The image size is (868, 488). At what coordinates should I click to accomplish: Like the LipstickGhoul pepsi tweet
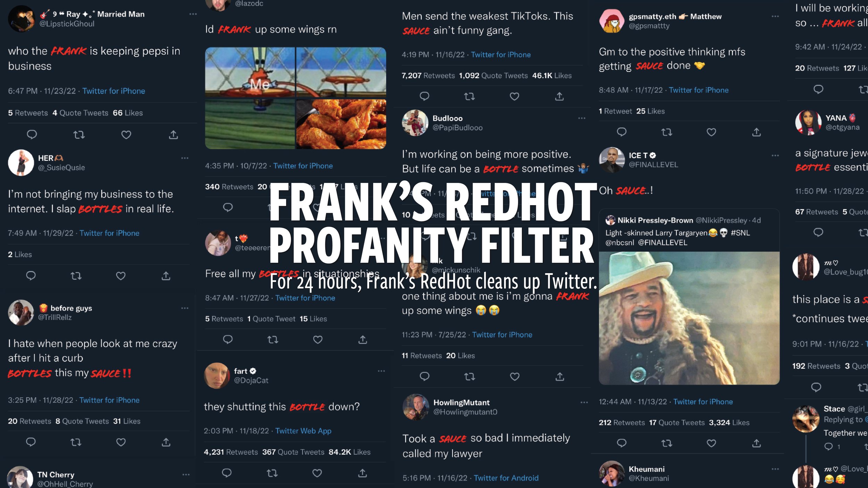pos(126,135)
